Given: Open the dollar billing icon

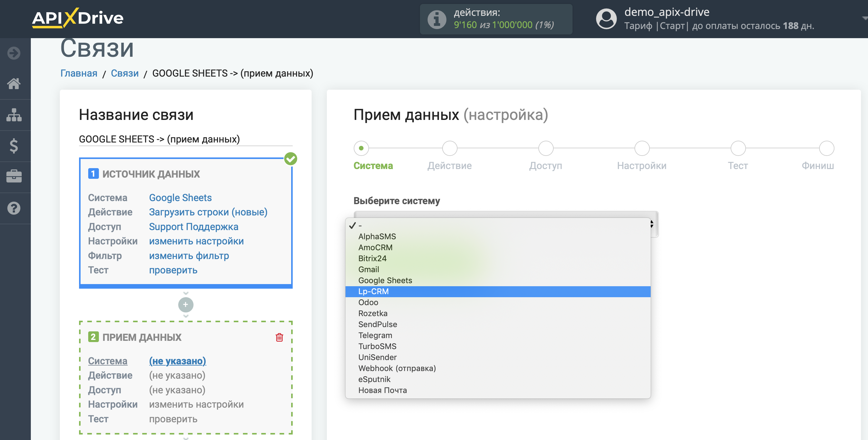Looking at the screenshot, I should [x=14, y=146].
